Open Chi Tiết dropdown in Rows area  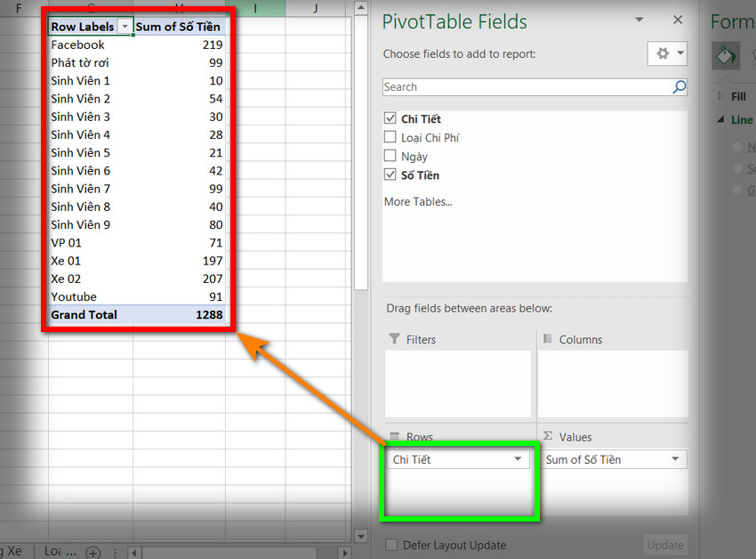518,459
